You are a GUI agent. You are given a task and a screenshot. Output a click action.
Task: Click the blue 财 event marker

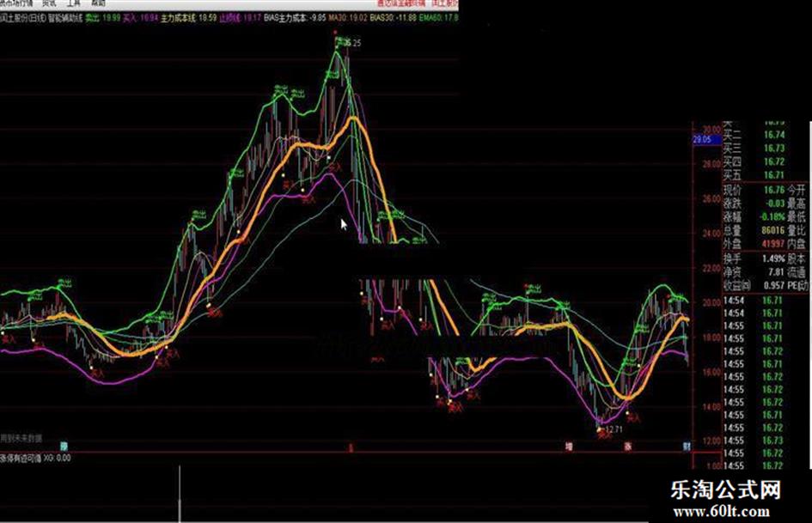[687, 447]
